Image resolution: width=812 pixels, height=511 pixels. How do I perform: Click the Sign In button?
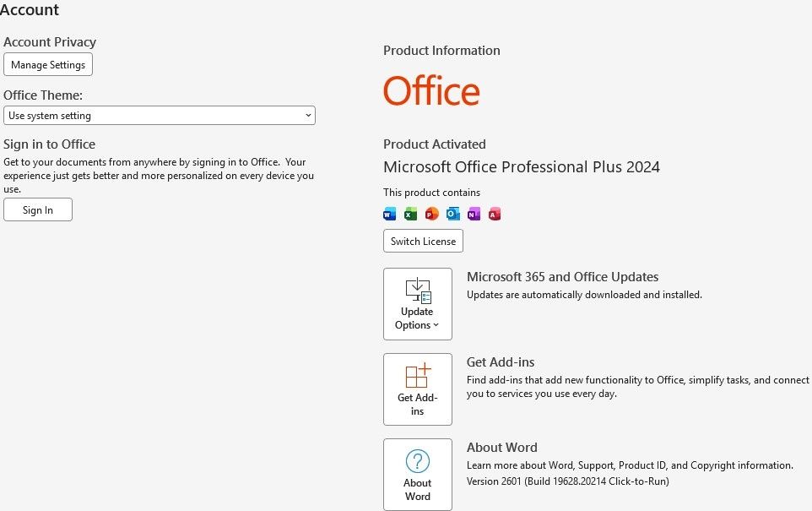[38, 210]
